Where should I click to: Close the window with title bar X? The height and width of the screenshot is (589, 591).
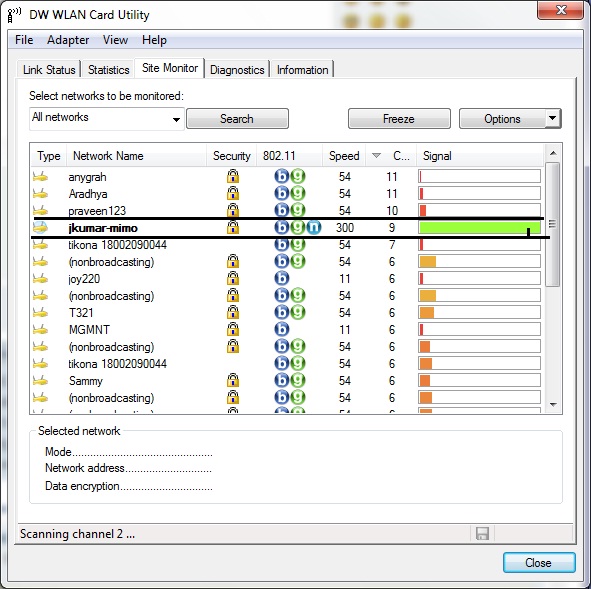[561, 10]
